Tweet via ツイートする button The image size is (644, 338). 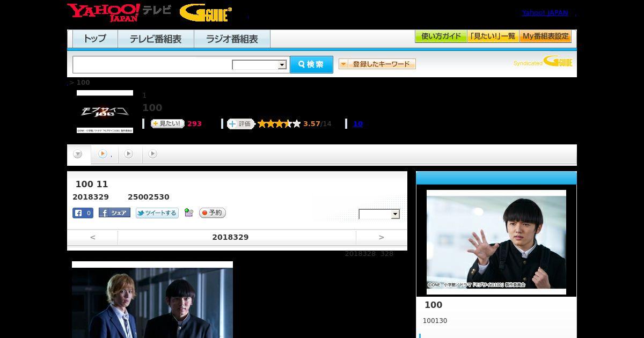(157, 213)
